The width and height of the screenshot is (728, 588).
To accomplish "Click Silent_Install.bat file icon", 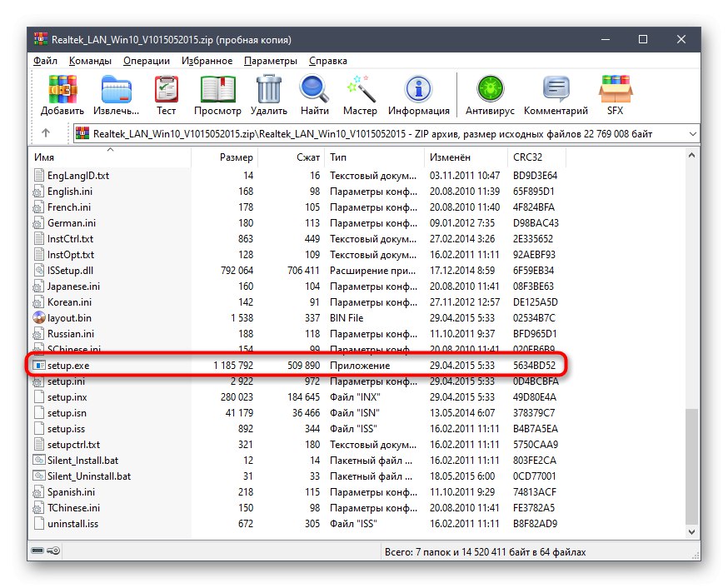I will pyautogui.click(x=39, y=461).
